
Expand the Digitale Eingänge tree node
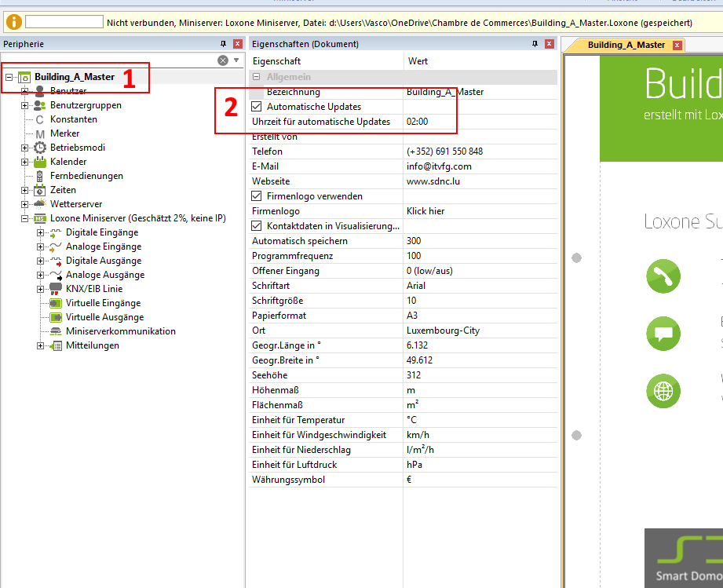[40, 232]
